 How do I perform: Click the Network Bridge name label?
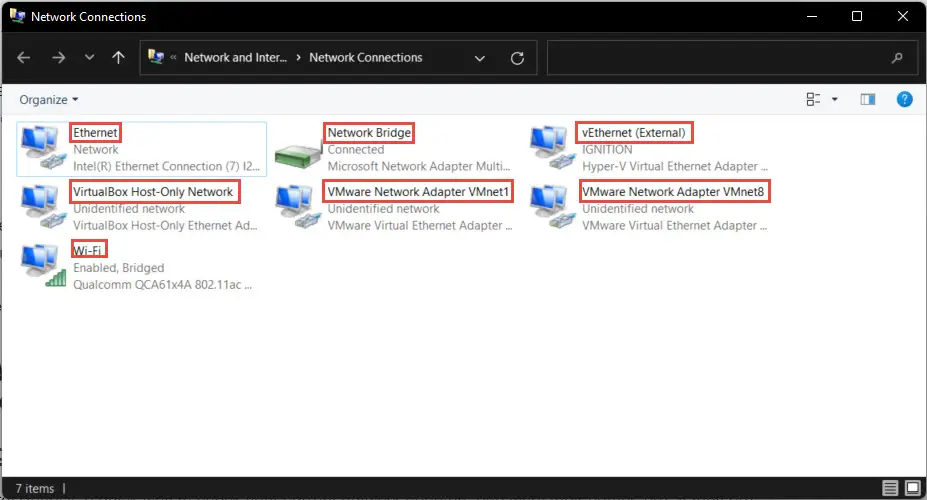369,132
